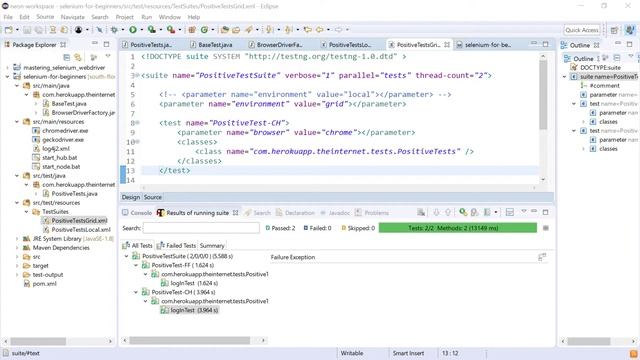Viewport: 640px width, 360px height.
Task: Click the Debug bug icon in toolbar
Action: (114, 30)
